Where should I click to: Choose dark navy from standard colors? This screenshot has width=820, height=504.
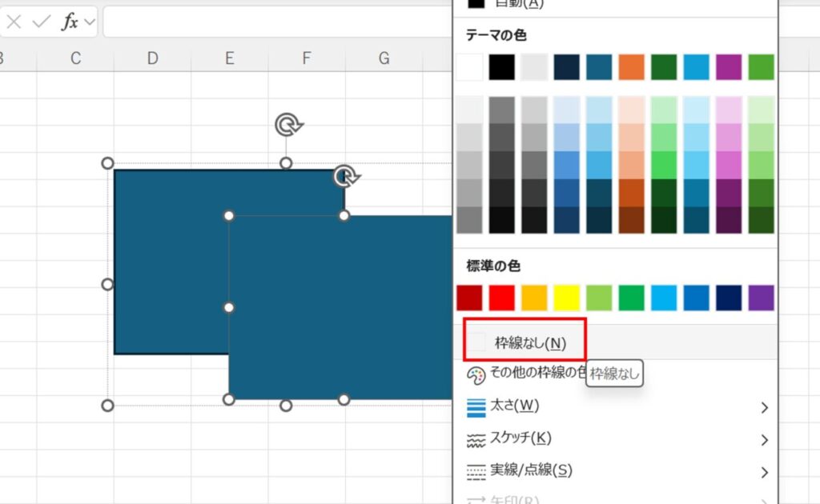coord(729,298)
